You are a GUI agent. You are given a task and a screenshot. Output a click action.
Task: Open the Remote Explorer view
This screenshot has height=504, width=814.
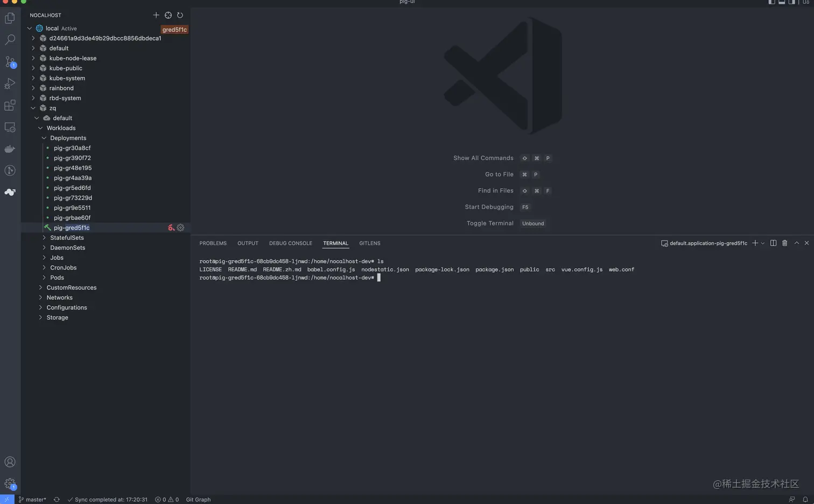click(x=10, y=127)
